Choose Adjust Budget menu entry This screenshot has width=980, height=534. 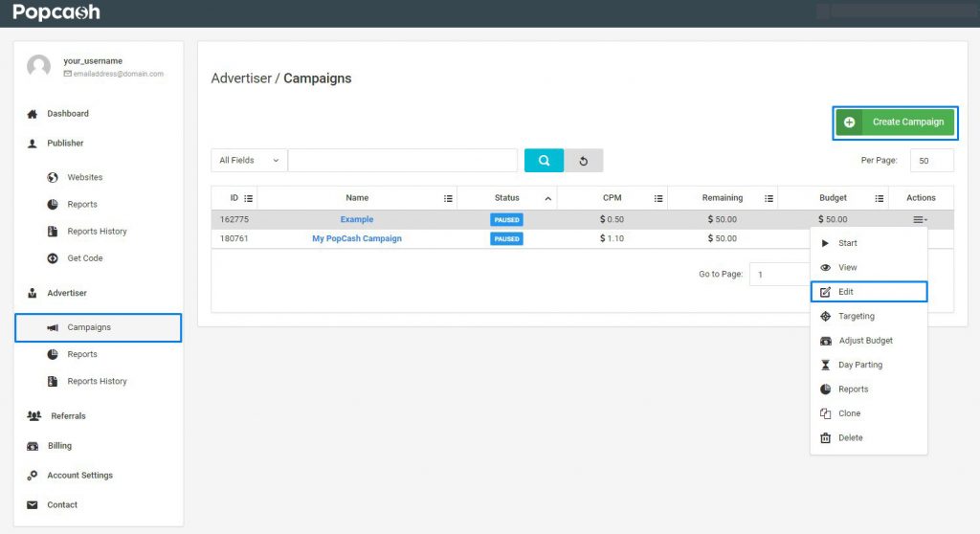click(869, 341)
